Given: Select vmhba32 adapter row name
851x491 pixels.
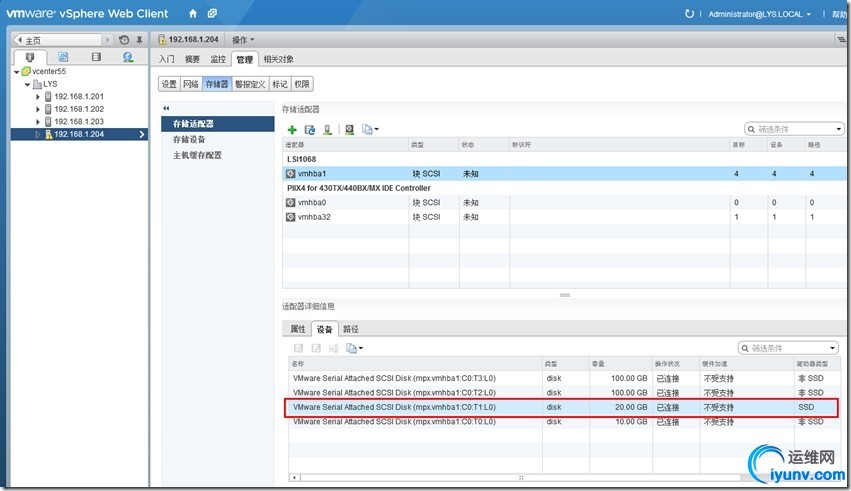Looking at the screenshot, I should point(314,217).
